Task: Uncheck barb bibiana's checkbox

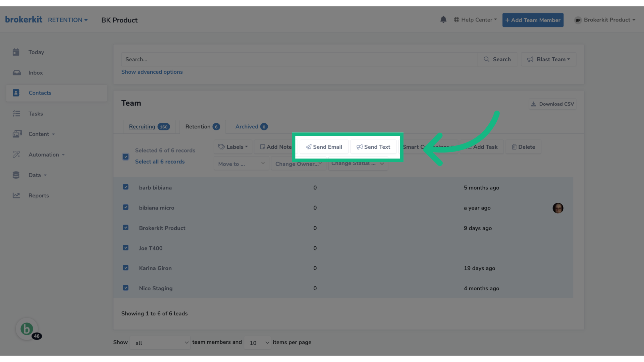Action: point(126,187)
